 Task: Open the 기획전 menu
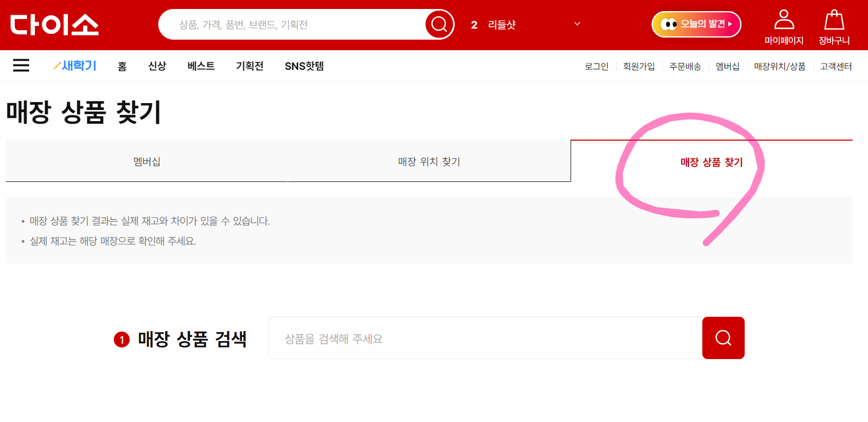point(250,66)
